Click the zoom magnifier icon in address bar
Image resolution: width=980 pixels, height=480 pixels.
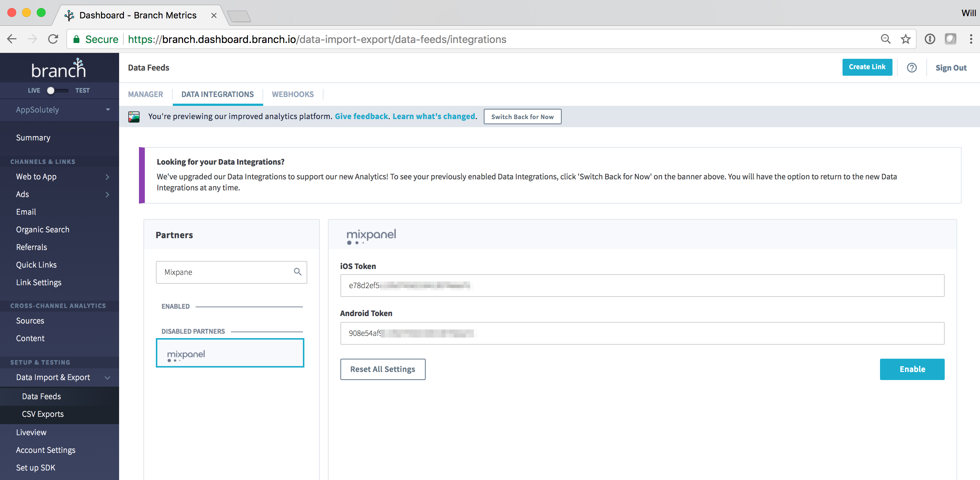[886, 39]
